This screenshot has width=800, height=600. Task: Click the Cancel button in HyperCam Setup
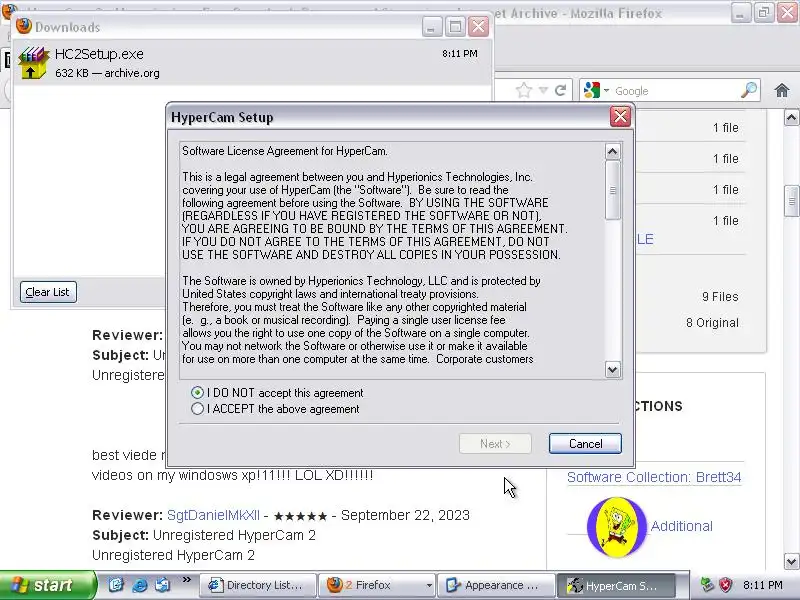[585, 443]
